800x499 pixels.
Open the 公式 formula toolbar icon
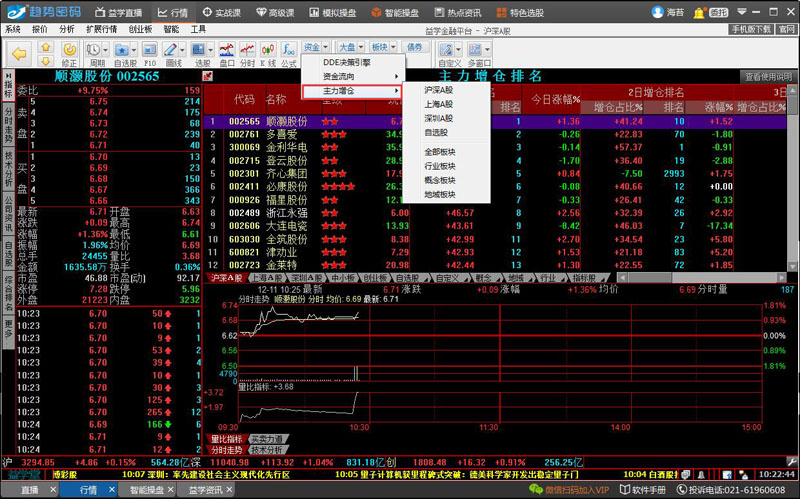[289, 55]
